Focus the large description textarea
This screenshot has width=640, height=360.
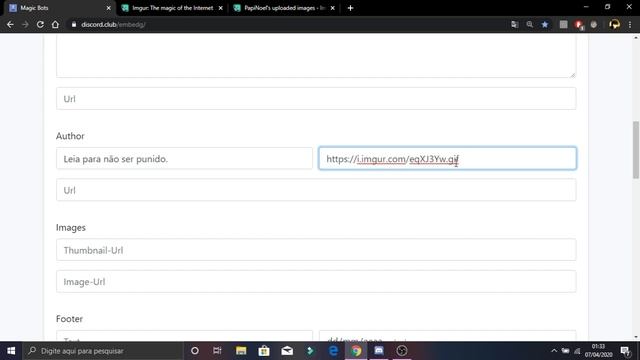(316, 56)
